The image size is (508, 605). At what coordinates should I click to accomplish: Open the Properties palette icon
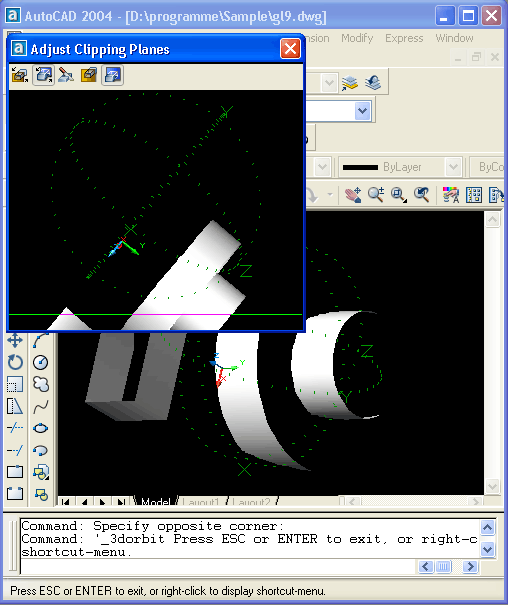pos(451,194)
